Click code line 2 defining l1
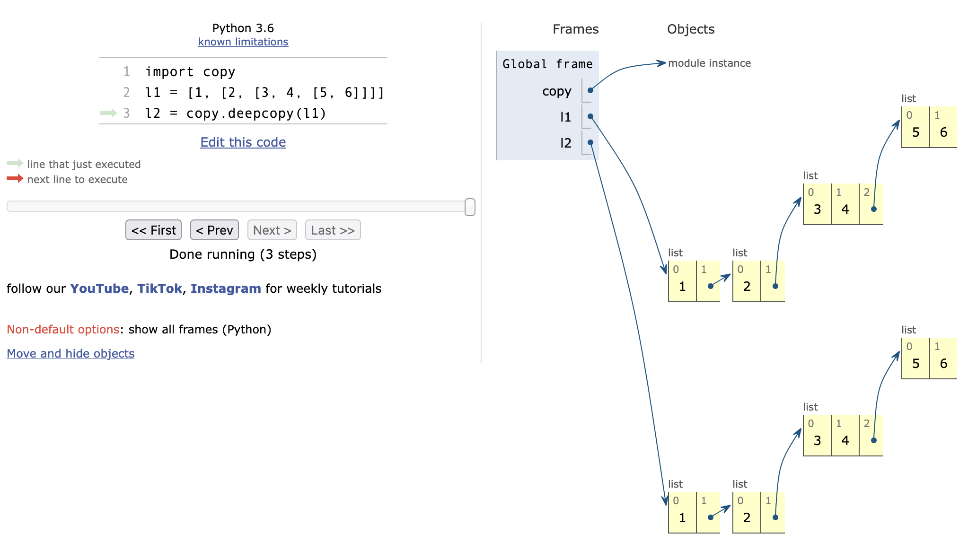Image resolution: width=968 pixels, height=560 pixels. pyautogui.click(x=264, y=93)
